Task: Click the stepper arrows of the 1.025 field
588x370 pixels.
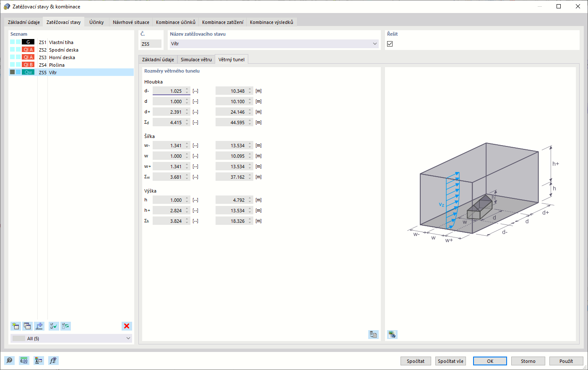Action: (187, 91)
